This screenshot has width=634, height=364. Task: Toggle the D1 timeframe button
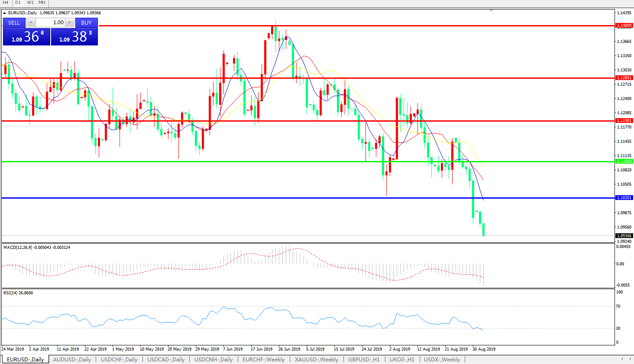pos(18,3)
